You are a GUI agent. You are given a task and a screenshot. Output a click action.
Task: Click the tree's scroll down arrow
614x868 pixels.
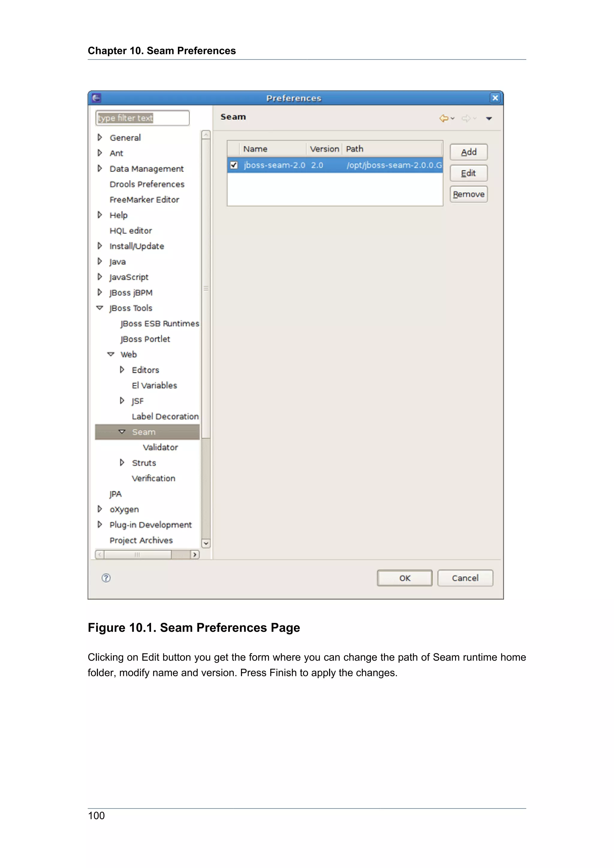206,544
